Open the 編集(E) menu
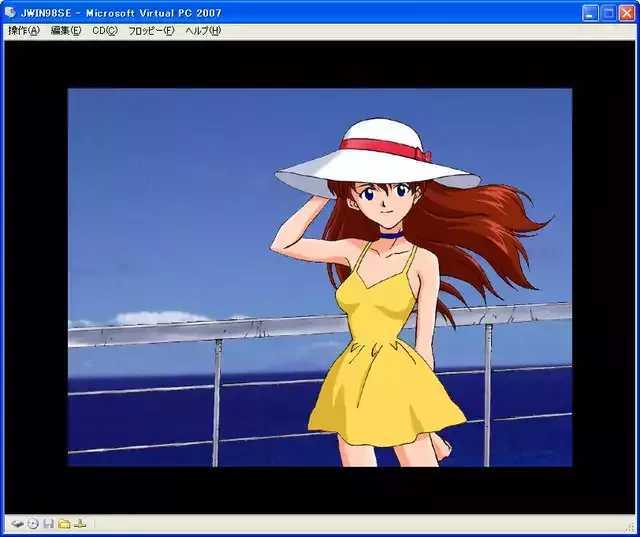 click(66, 31)
